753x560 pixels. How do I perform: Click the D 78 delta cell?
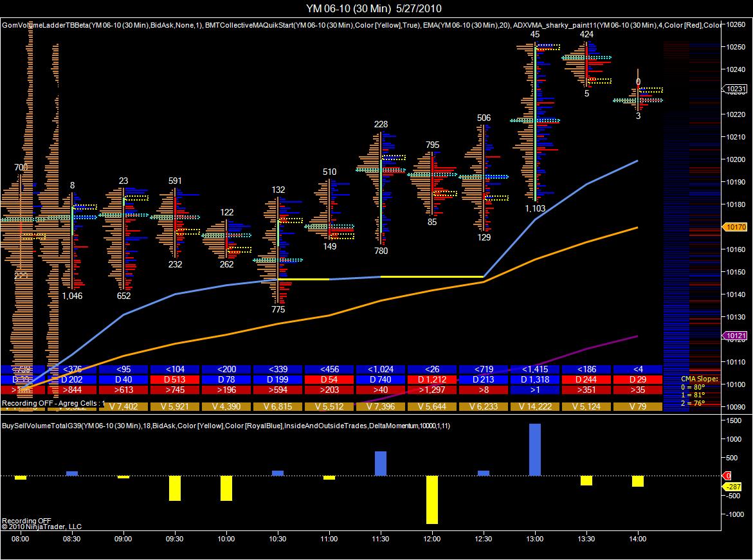226,379
